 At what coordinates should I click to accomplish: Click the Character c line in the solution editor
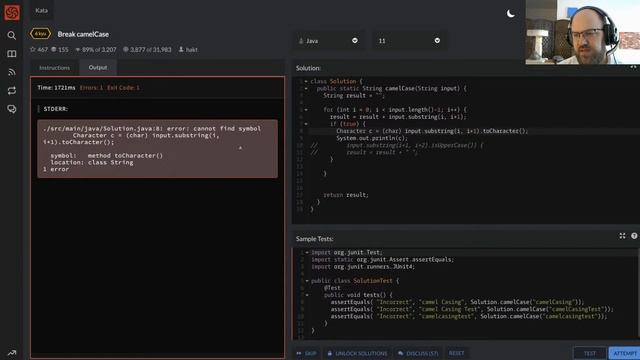coord(432,131)
